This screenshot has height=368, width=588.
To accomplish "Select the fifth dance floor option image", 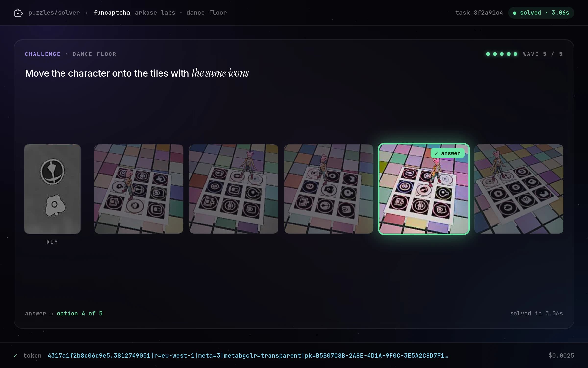I will point(519,189).
